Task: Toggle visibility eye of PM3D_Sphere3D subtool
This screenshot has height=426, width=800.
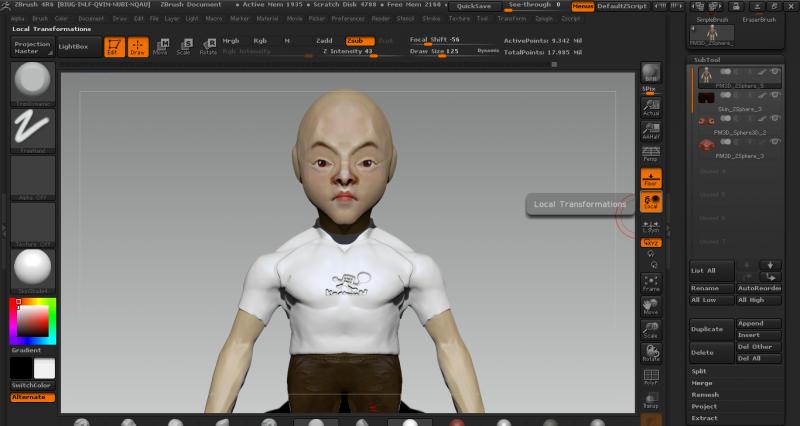Action: pyautogui.click(x=776, y=119)
